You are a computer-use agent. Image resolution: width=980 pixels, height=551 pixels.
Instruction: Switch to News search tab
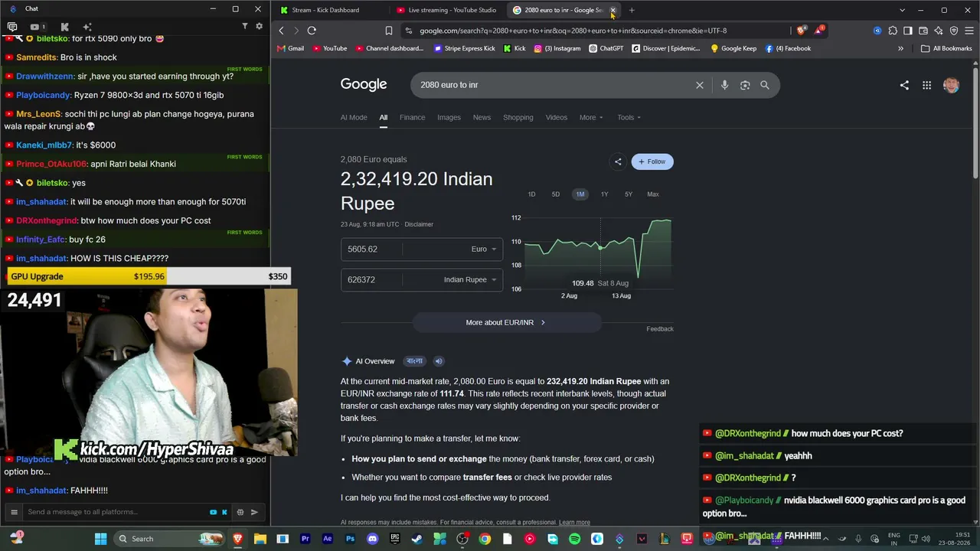(482, 117)
